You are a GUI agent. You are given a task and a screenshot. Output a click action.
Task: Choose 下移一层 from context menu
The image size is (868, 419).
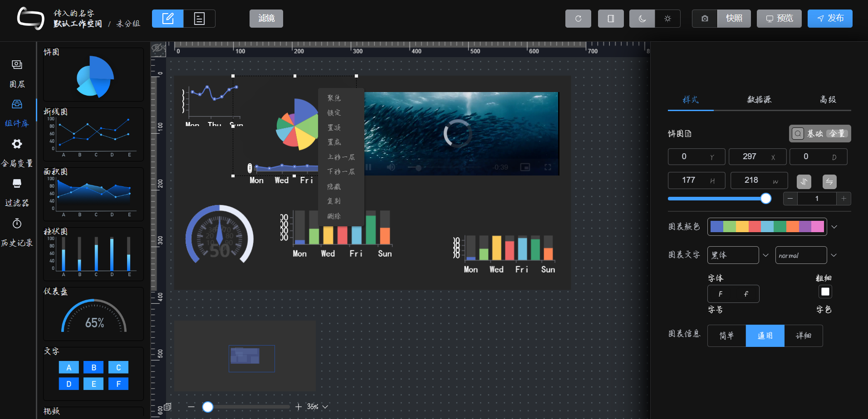pyautogui.click(x=341, y=172)
